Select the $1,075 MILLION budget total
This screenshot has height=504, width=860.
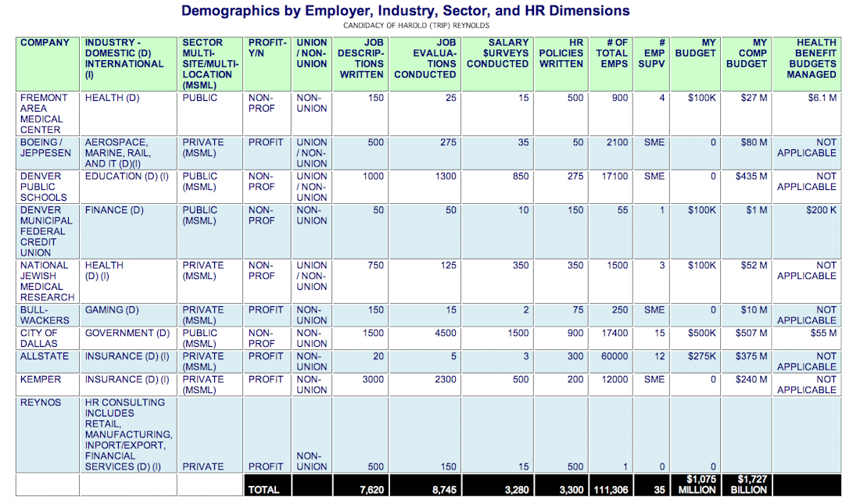click(x=697, y=484)
